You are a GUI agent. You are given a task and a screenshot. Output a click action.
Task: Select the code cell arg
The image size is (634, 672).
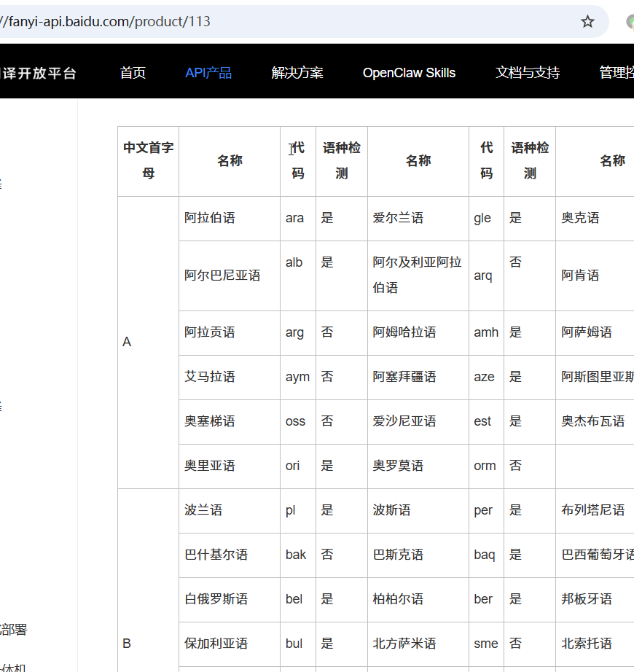click(x=298, y=333)
